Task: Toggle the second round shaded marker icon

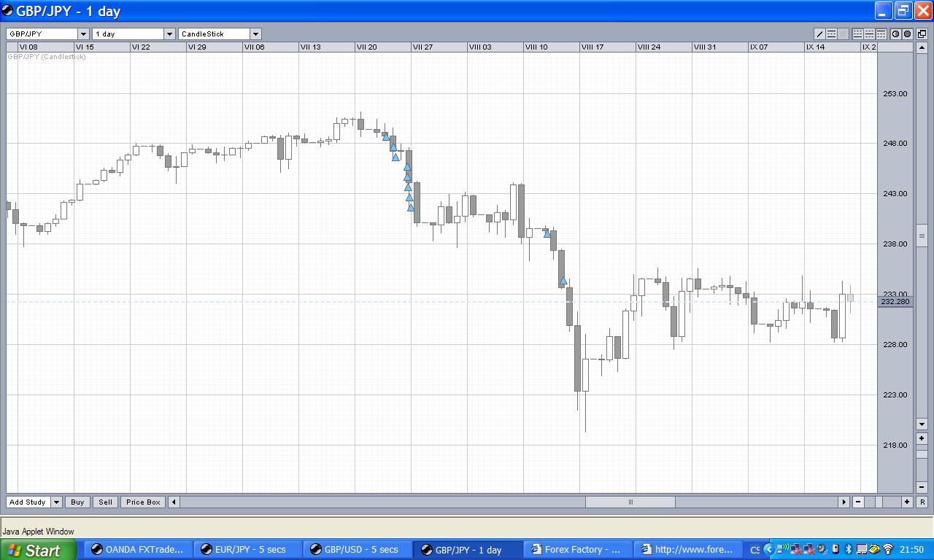Action: click(x=907, y=34)
